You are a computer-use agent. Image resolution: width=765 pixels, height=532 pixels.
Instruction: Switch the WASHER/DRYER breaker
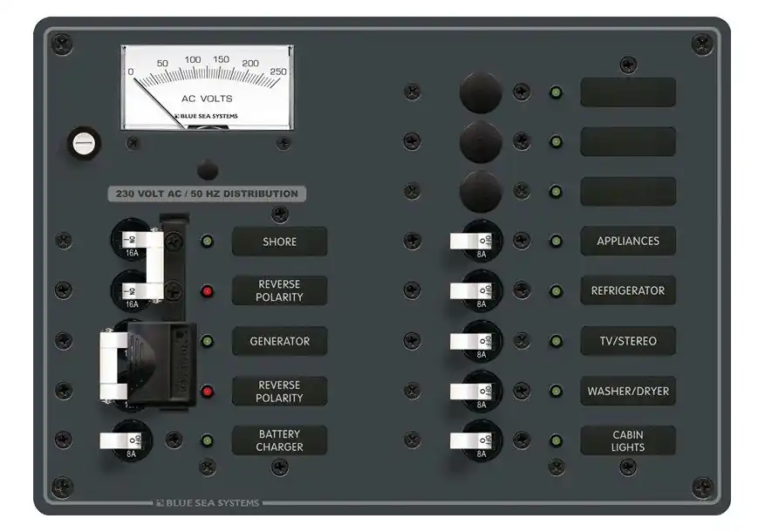click(x=476, y=391)
